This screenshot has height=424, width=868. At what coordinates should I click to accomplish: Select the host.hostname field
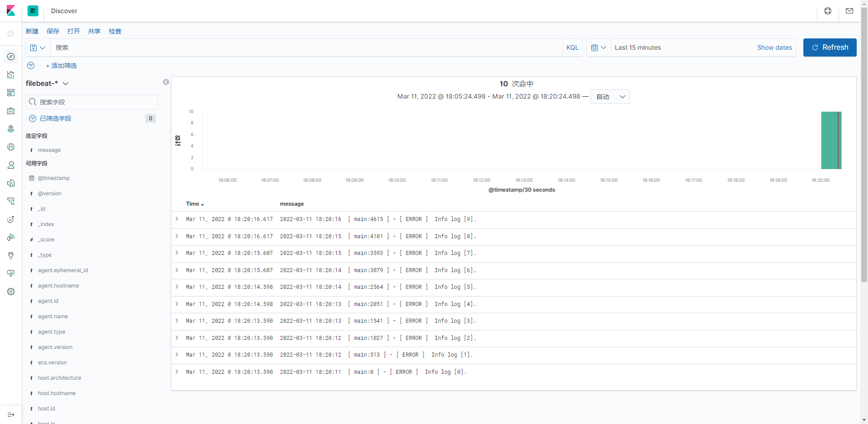[x=57, y=393]
